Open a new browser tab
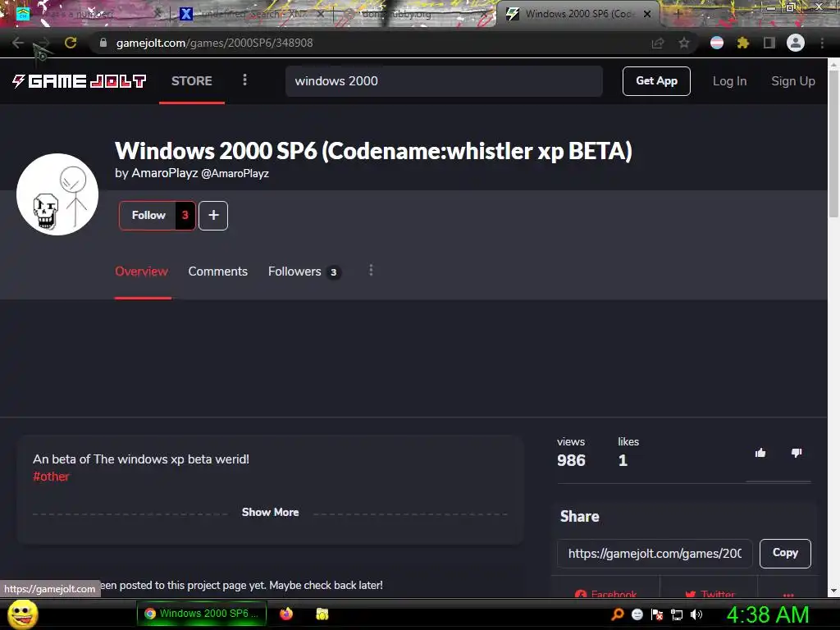The image size is (840, 630). pyautogui.click(x=678, y=14)
